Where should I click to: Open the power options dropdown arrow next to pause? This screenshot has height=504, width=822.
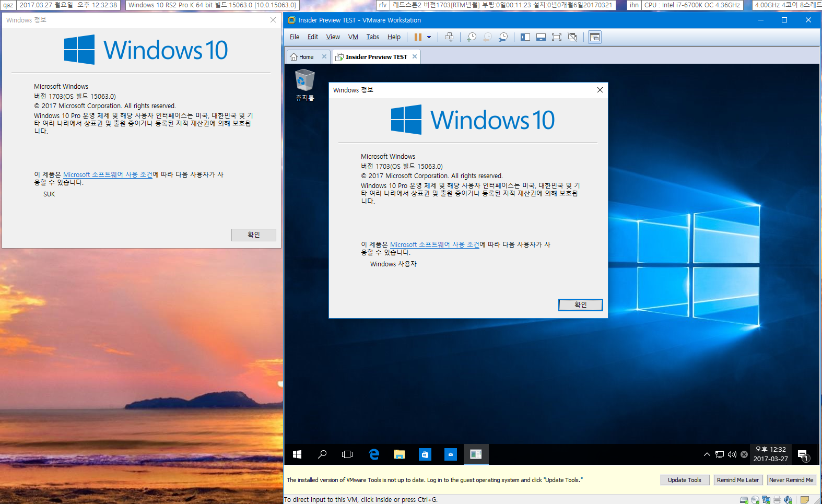pyautogui.click(x=429, y=37)
